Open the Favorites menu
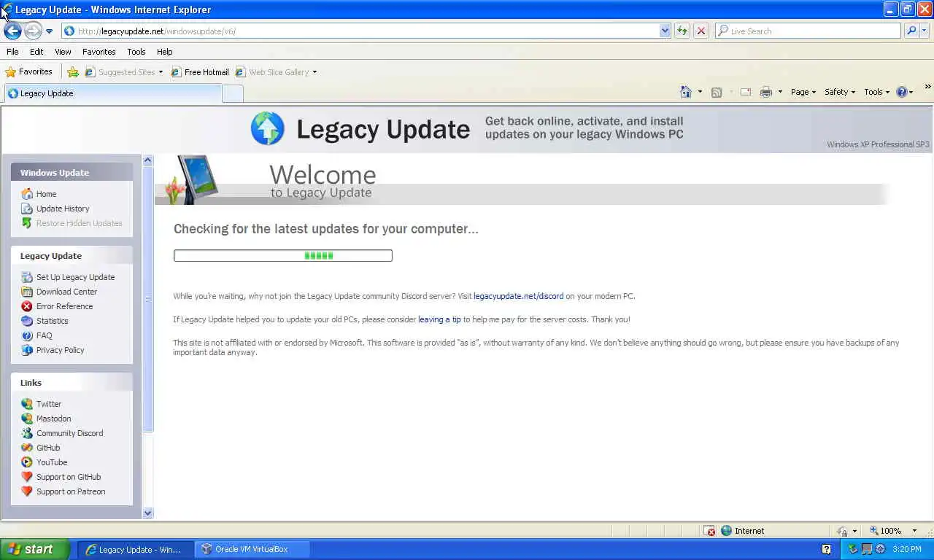Image resolution: width=934 pixels, height=560 pixels. 99,52
